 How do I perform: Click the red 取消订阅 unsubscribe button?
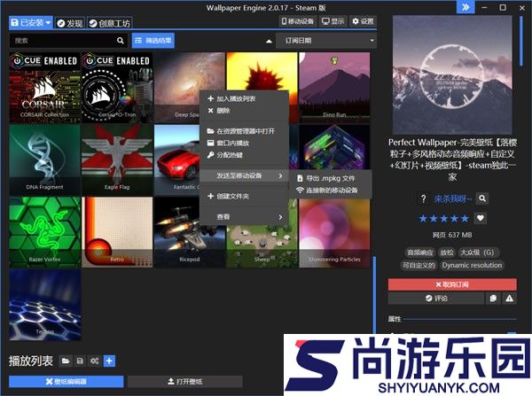coord(452,284)
